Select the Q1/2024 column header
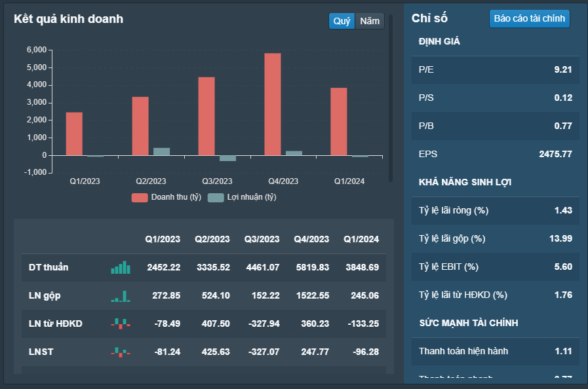 click(x=361, y=240)
